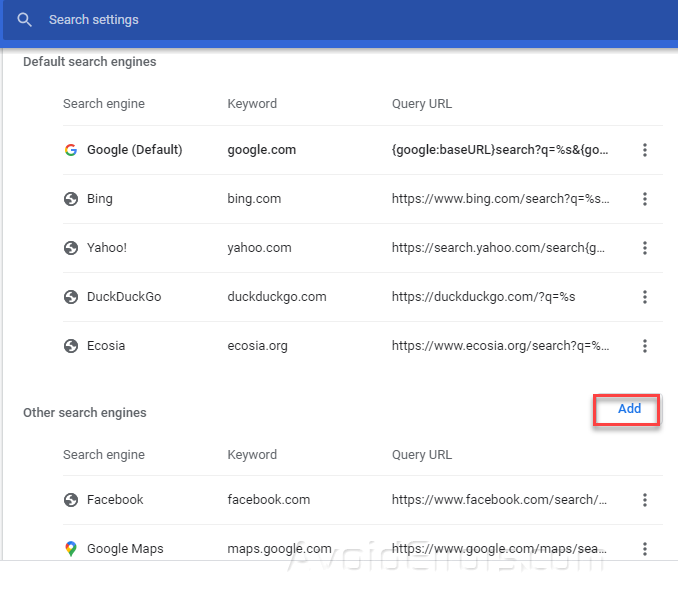Click the Google Maps pin icon
Viewport: 678px width, 609px height.
click(x=71, y=549)
